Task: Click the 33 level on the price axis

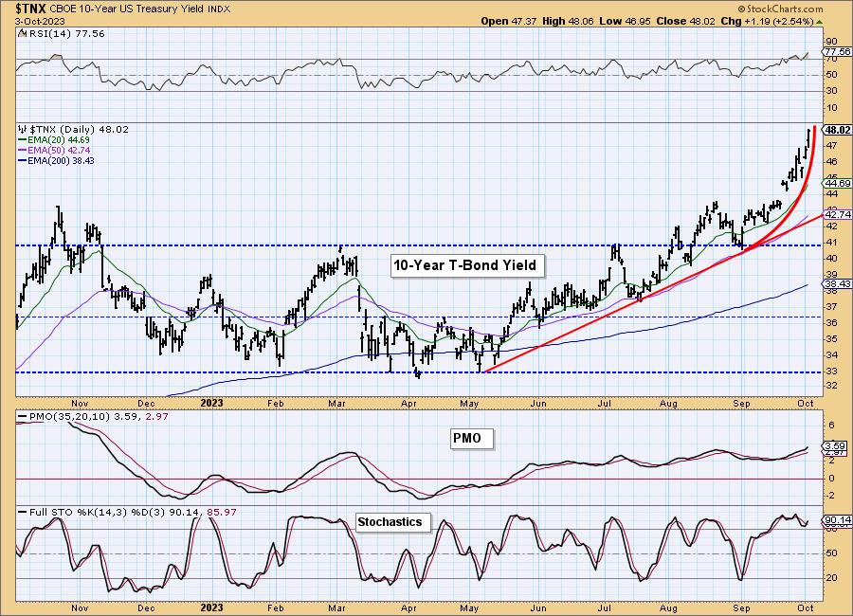Action: [832, 371]
